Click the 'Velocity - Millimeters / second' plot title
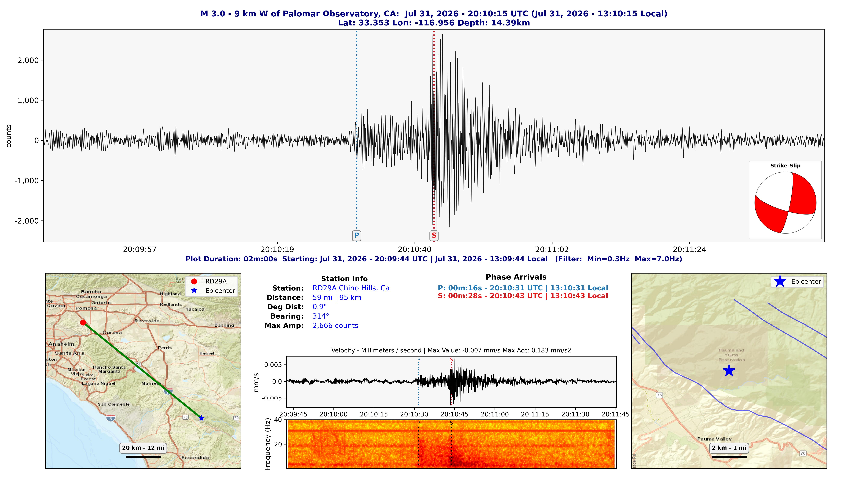Image resolution: width=868 pixels, height=488 pixels. point(451,350)
